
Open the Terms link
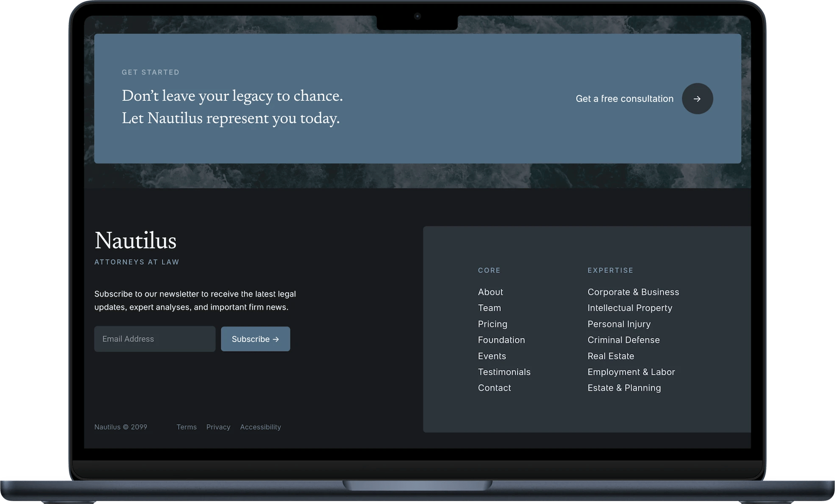(x=187, y=427)
